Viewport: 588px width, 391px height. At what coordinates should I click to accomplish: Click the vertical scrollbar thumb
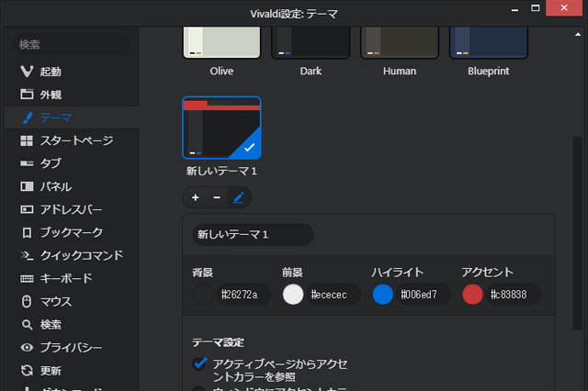click(578, 233)
